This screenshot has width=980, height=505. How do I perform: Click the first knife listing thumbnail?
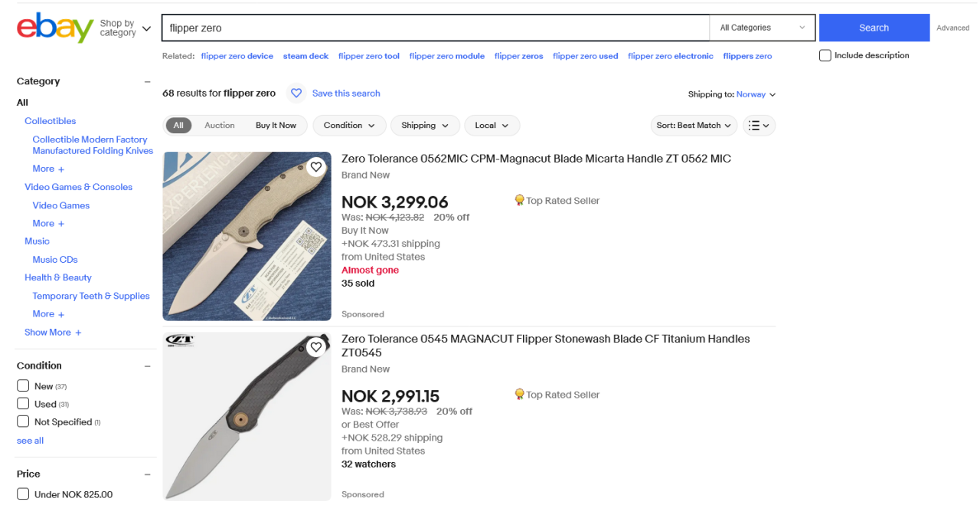(247, 235)
